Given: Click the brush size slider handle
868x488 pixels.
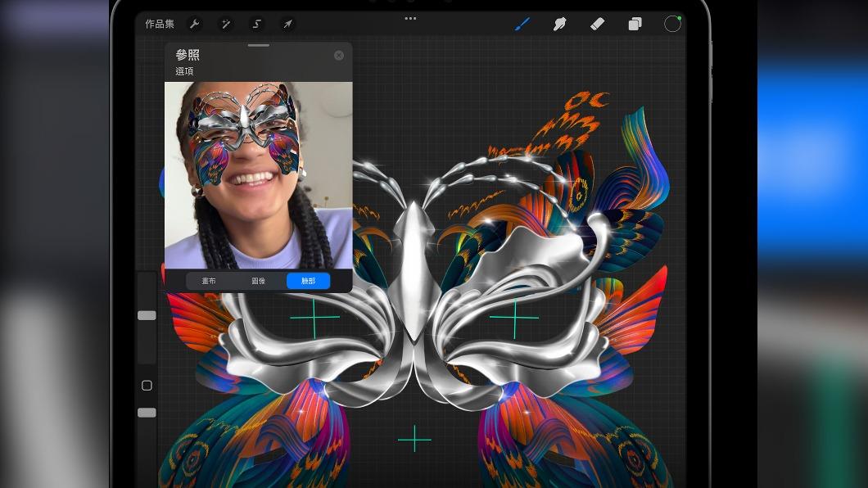Looking at the screenshot, I should click(147, 315).
